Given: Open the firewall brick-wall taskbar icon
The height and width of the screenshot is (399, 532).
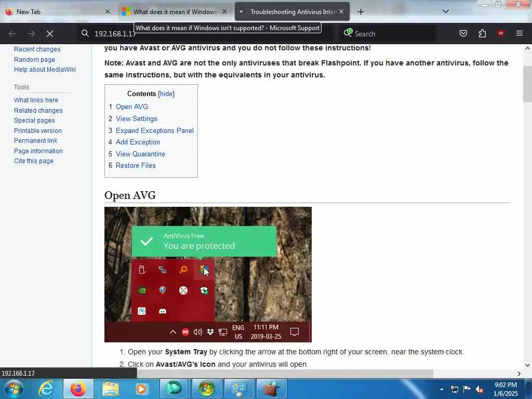Looking at the screenshot, I should click(x=271, y=389).
